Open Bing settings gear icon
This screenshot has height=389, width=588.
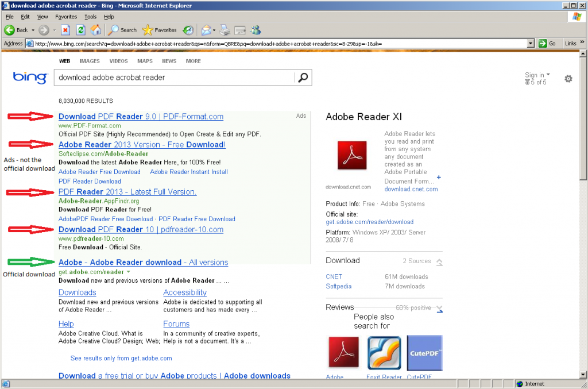point(568,79)
